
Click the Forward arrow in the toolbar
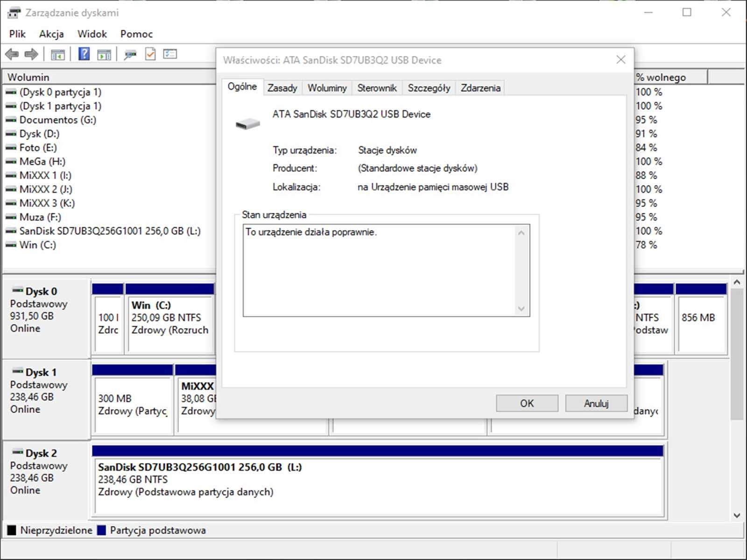(x=31, y=54)
